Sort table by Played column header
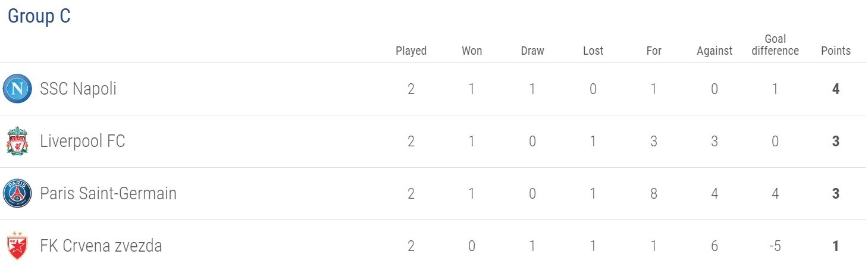The height and width of the screenshot is (276, 868). pyautogui.click(x=411, y=51)
